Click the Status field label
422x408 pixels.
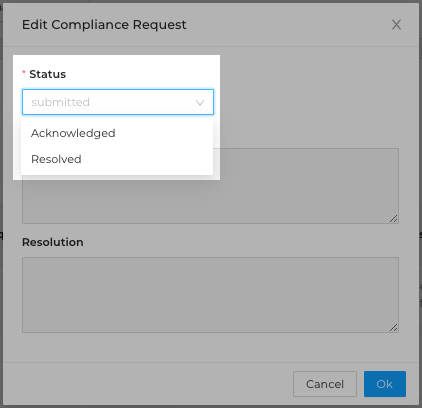47,74
